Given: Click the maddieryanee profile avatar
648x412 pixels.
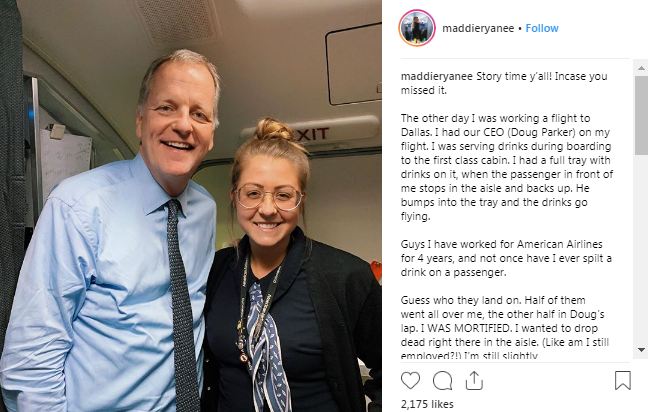Looking at the screenshot, I should click(417, 28).
